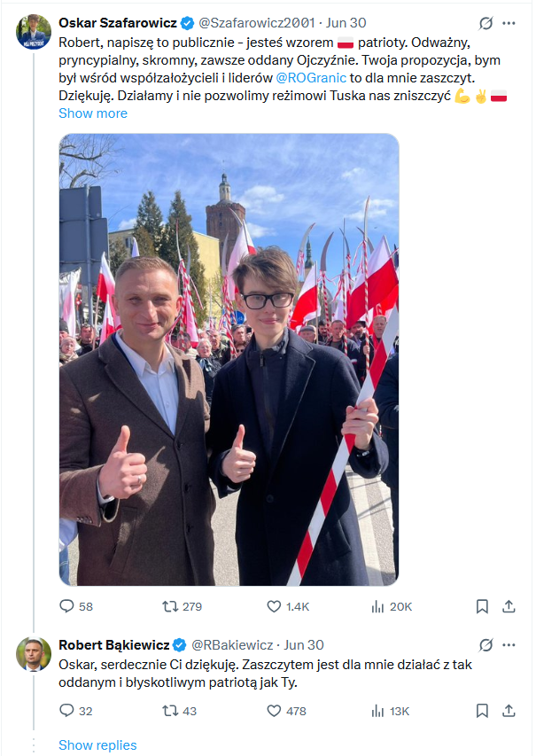The image size is (536, 756).
Task: Open the attached rally photo
Action: (x=229, y=359)
